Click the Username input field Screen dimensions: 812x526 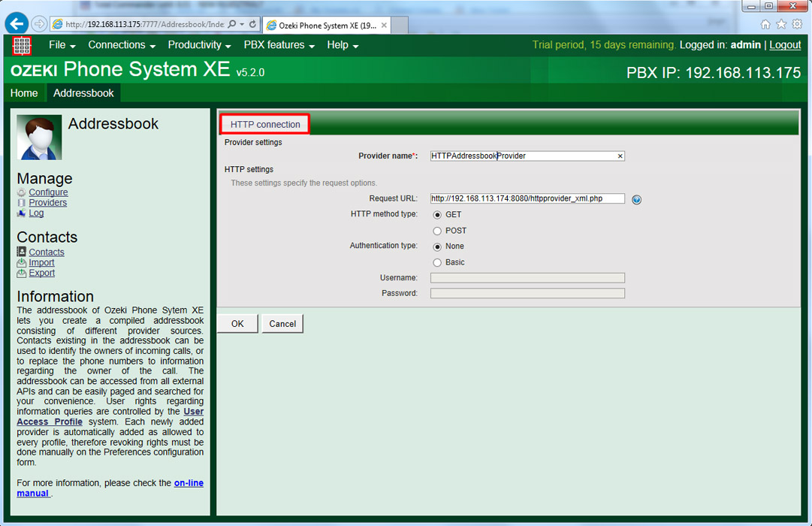click(x=527, y=278)
